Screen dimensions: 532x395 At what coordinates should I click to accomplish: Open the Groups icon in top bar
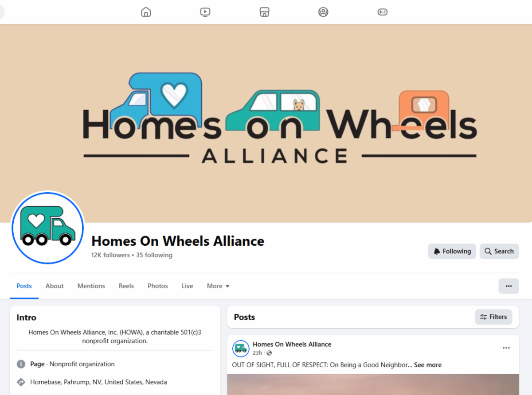(323, 12)
